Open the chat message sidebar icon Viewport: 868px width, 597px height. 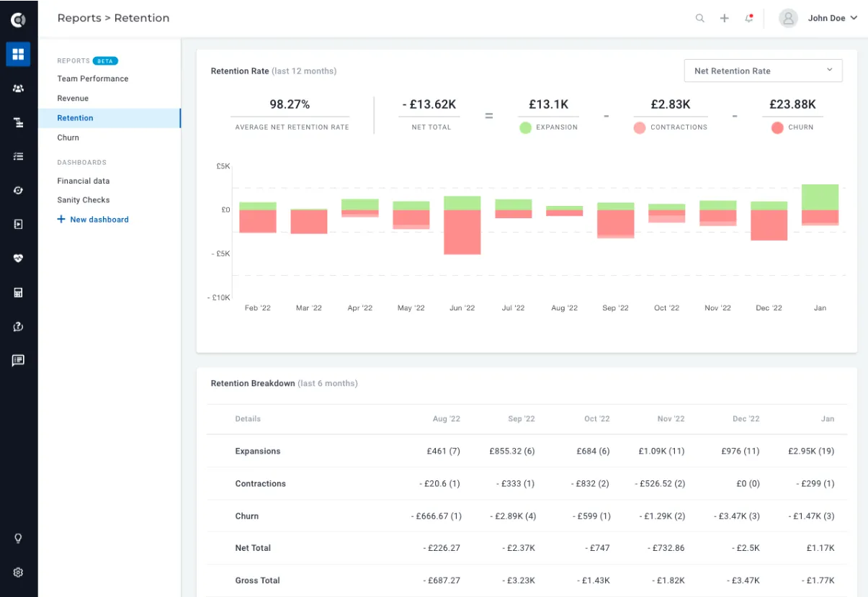(18, 360)
